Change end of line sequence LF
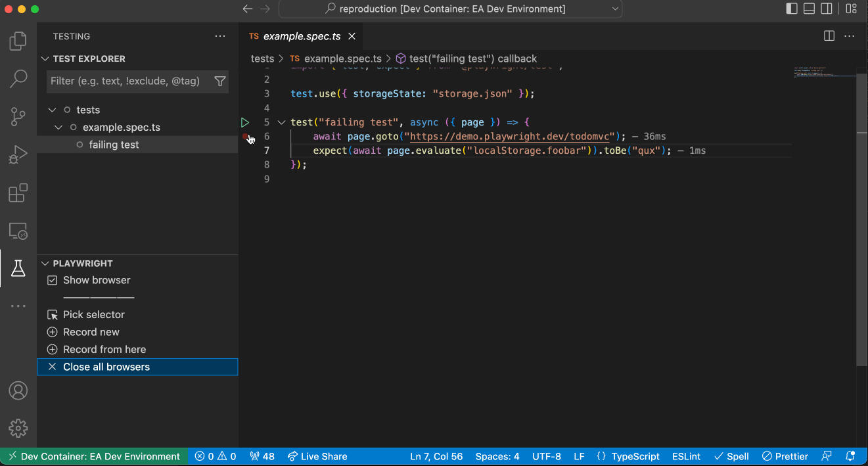 point(579,456)
